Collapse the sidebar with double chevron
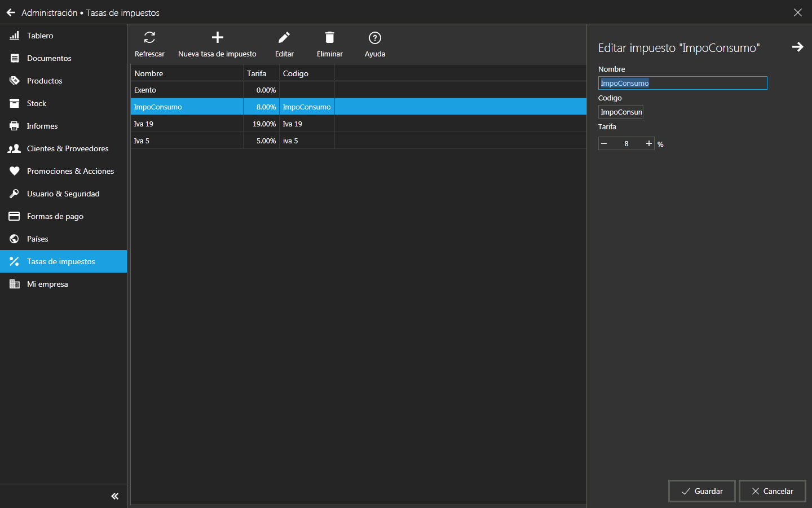 [115, 496]
